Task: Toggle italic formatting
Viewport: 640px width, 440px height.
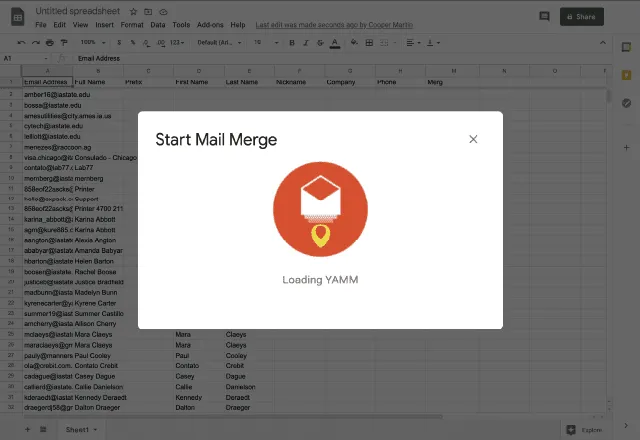Action: 306,42
